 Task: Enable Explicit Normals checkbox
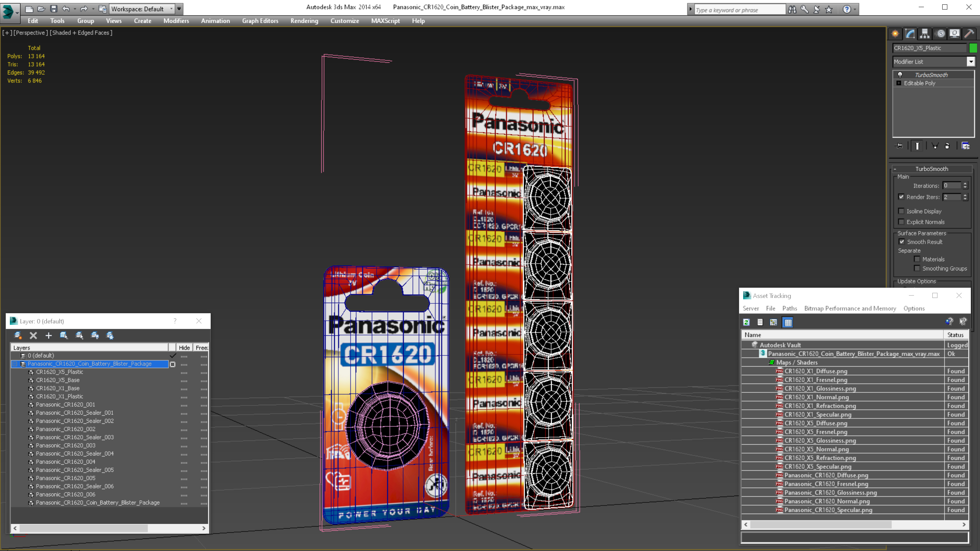click(901, 222)
